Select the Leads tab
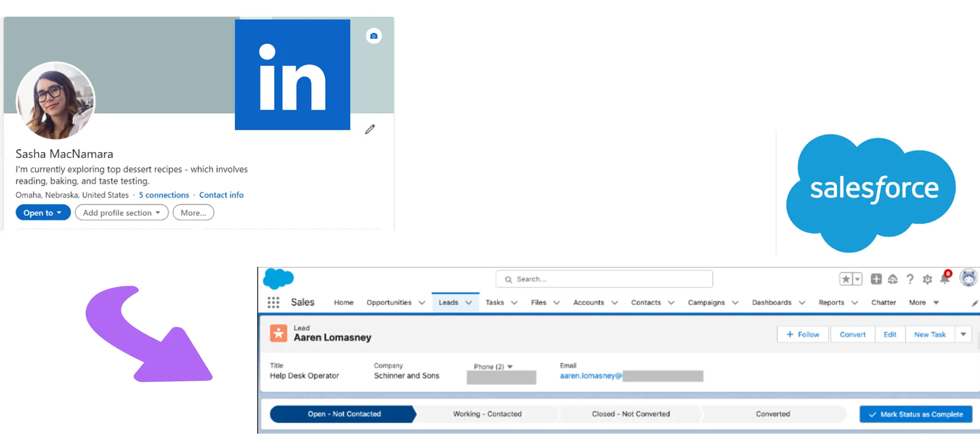Screen dimensions: 980x442 pyautogui.click(x=449, y=303)
